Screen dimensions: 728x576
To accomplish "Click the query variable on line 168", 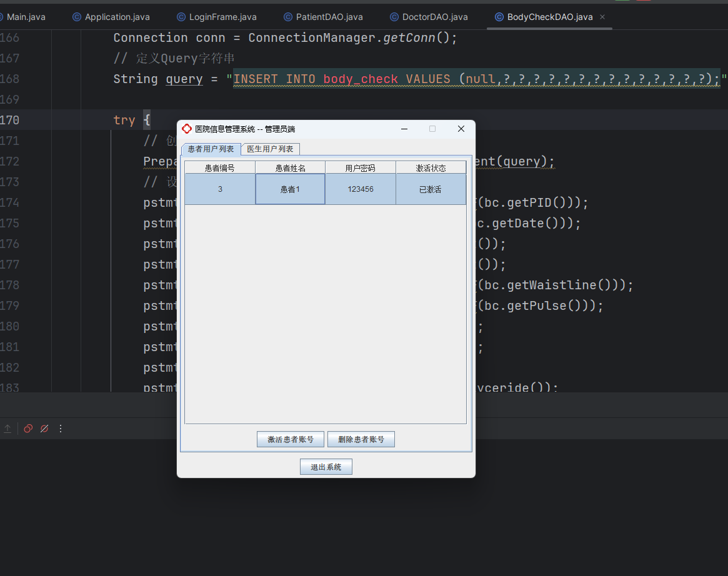I will coord(184,79).
